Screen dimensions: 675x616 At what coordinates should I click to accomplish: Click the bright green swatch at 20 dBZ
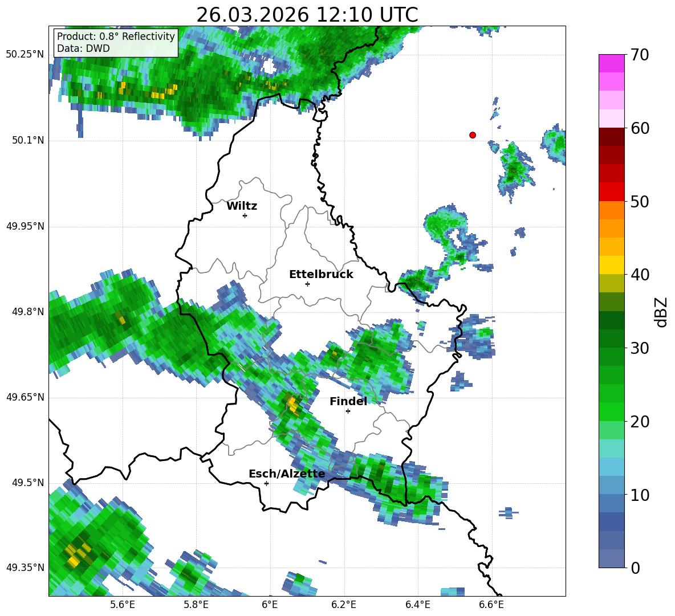(x=611, y=411)
